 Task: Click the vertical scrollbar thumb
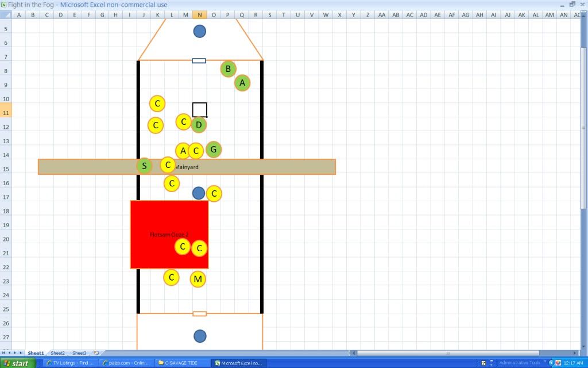tap(584, 128)
